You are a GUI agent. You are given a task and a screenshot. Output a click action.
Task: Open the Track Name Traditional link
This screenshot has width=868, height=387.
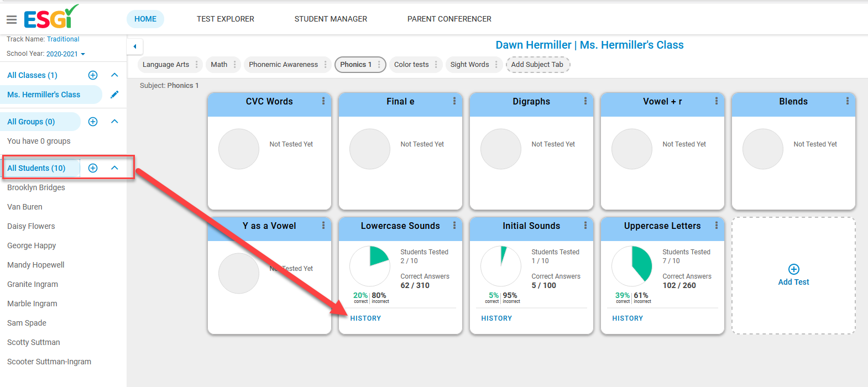click(x=63, y=39)
